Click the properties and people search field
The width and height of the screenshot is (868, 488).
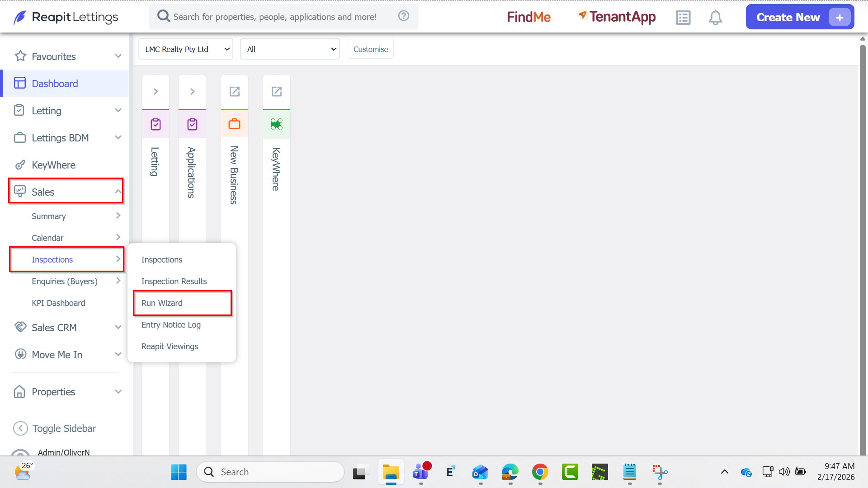(x=275, y=17)
